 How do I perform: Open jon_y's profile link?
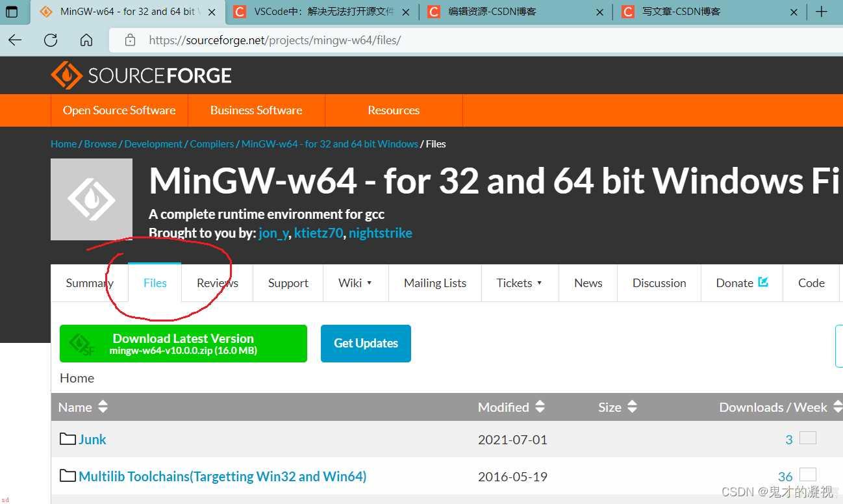(273, 233)
